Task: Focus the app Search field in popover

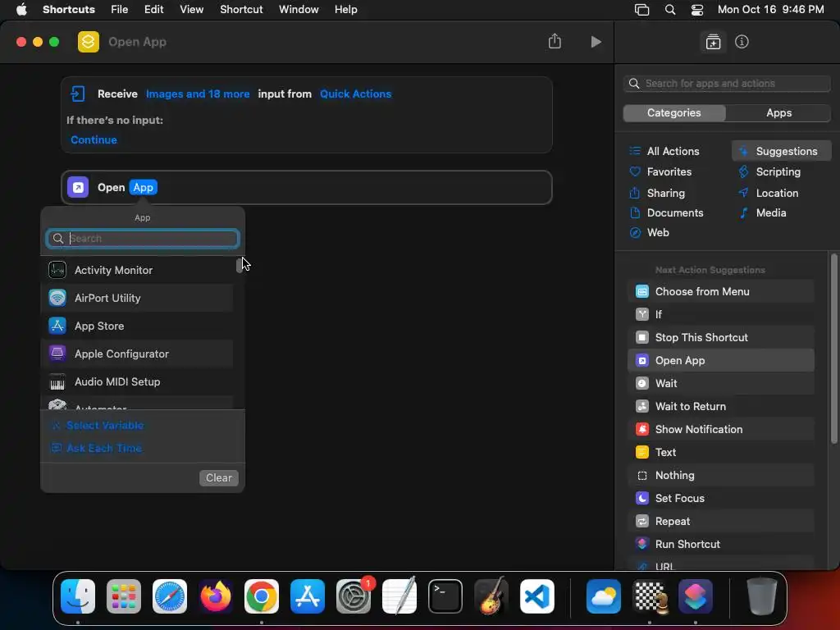Action: (x=143, y=239)
